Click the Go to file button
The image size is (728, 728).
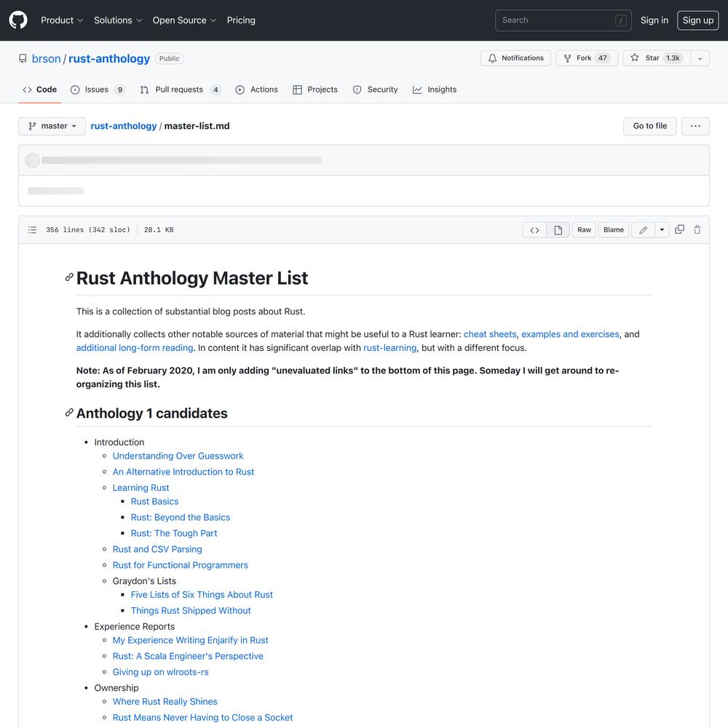[x=649, y=126]
